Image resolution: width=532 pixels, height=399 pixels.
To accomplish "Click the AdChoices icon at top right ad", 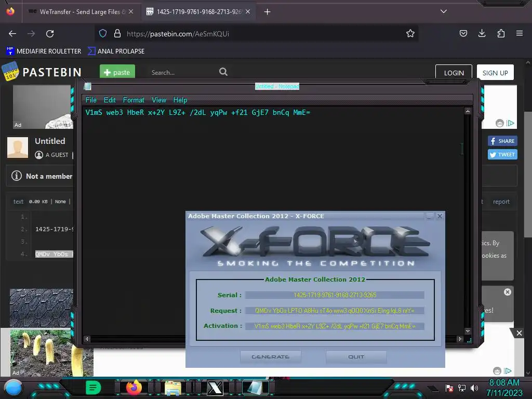I will 510,123.
